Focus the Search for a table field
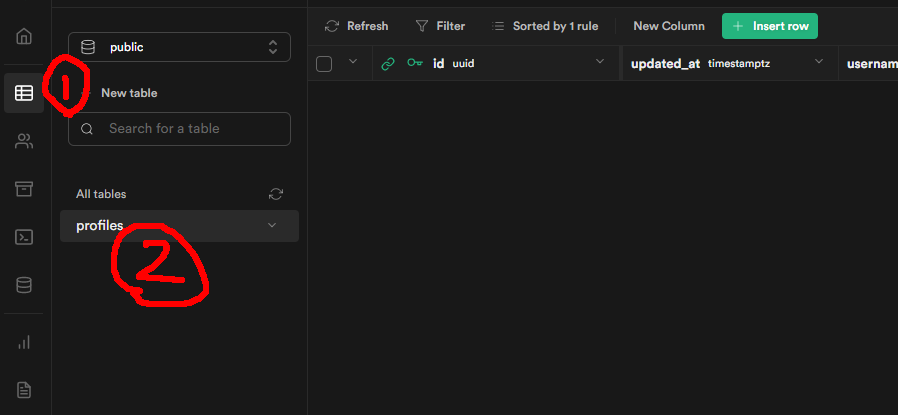 tap(180, 129)
